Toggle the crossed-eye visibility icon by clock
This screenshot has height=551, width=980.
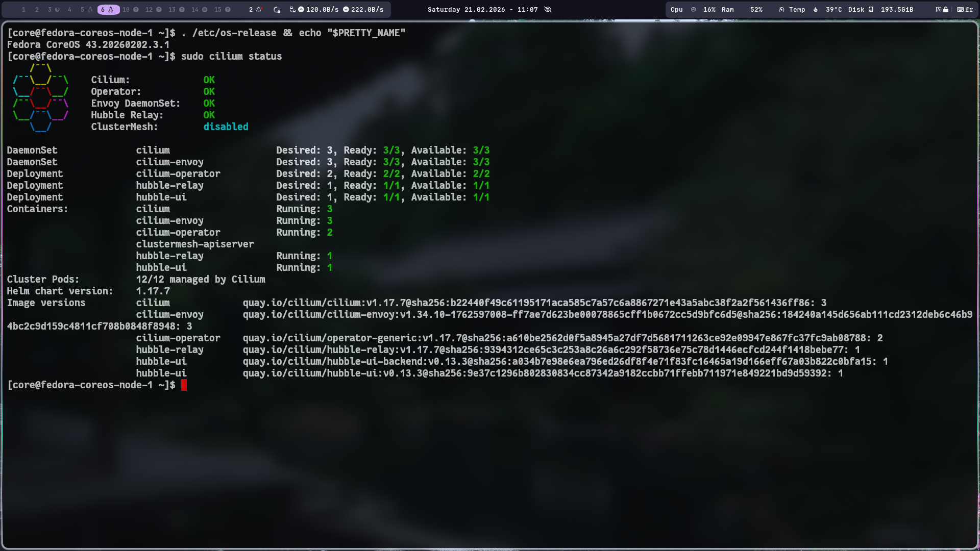click(548, 10)
